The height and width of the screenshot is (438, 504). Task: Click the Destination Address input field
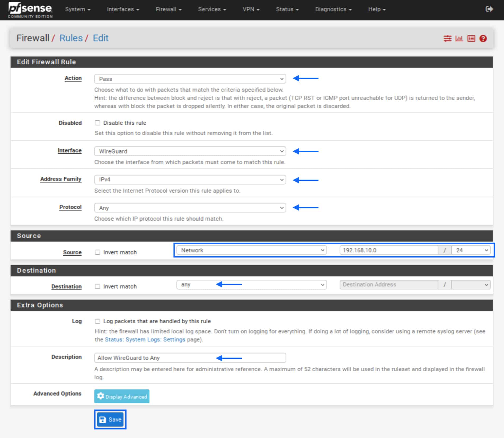click(389, 285)
